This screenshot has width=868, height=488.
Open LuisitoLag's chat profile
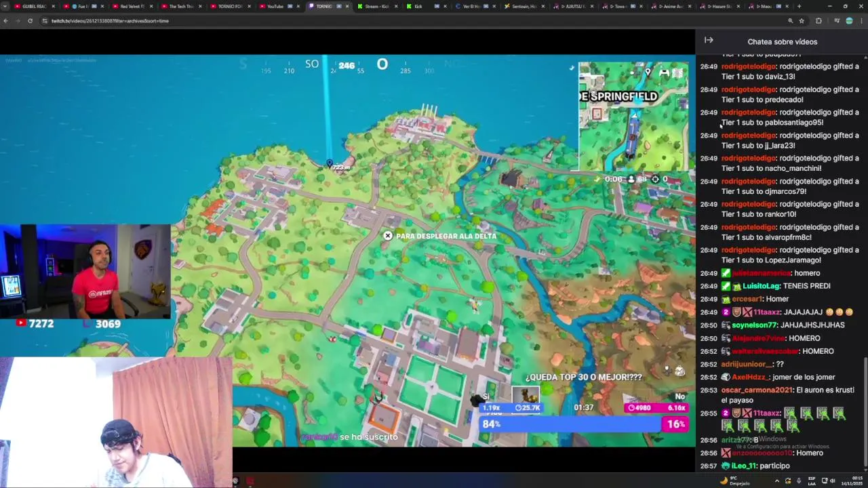click(761, 286)
